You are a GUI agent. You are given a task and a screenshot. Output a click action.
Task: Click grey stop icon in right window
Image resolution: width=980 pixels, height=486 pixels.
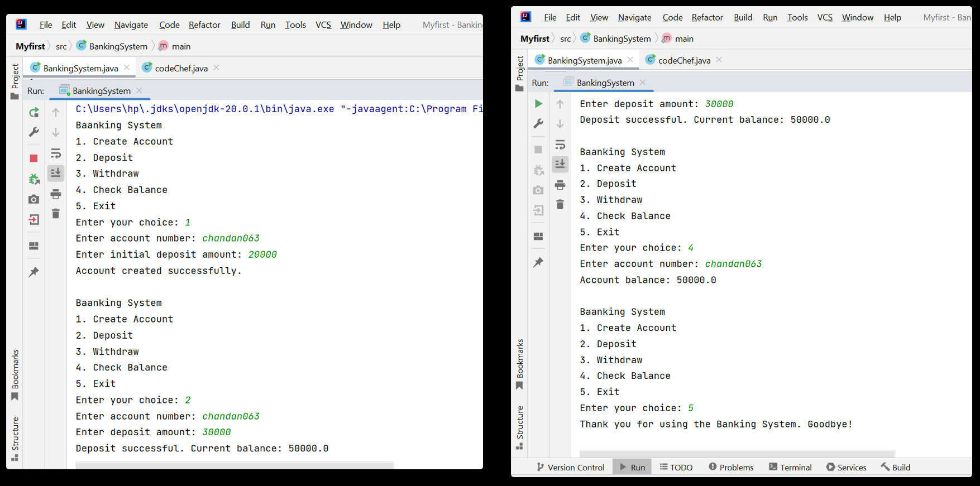coord(538,150)
